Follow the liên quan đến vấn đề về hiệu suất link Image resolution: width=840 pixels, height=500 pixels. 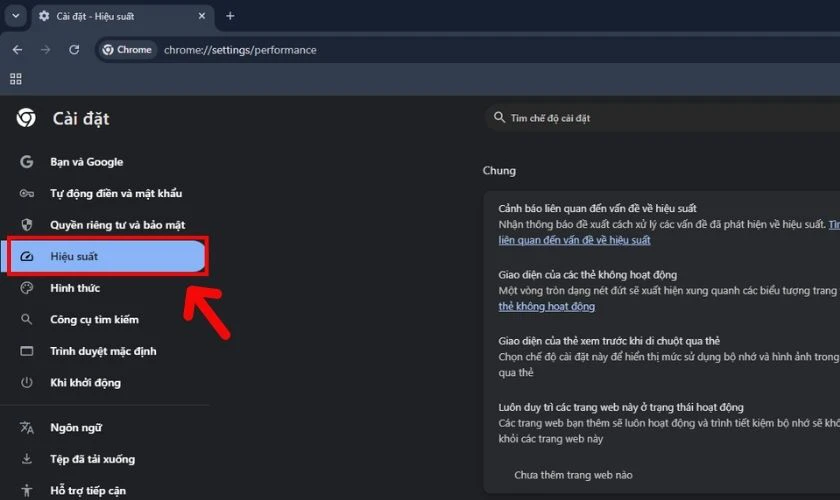coord(574,240)
